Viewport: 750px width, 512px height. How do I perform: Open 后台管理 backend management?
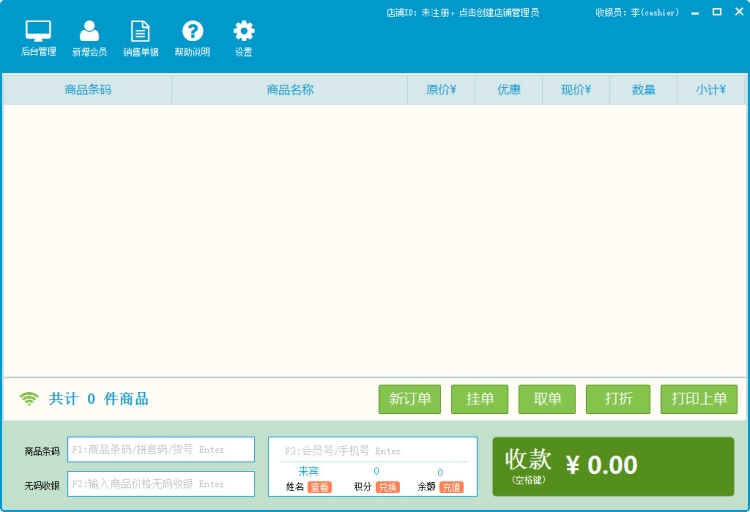point(38,38)
